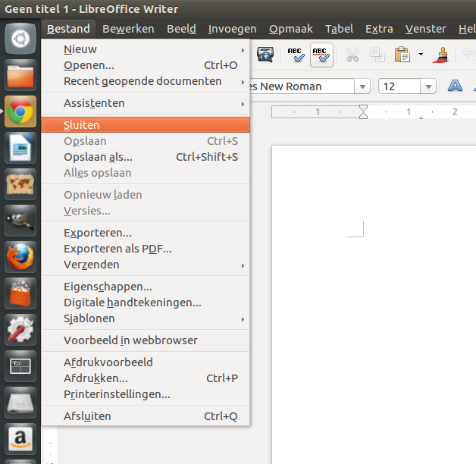Image resolution: width=476 pixels, height=464 pixels.
Task: Open the Opmaak menu
Action: (291, 29)
